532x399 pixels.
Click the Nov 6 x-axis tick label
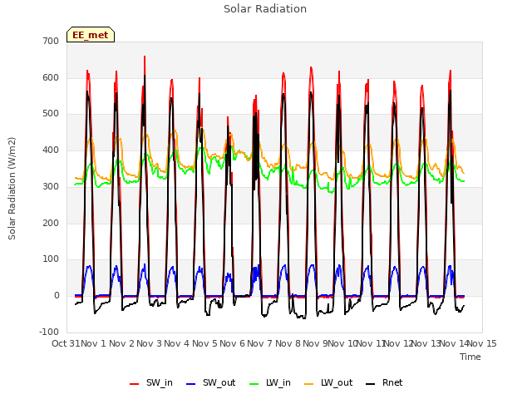coord(232,343)
